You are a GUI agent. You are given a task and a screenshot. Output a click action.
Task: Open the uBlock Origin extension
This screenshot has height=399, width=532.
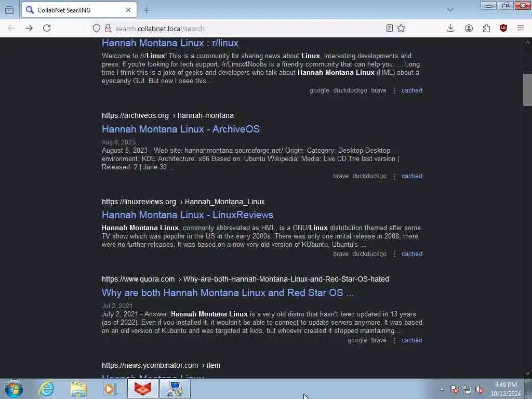(x=503, y=29)
